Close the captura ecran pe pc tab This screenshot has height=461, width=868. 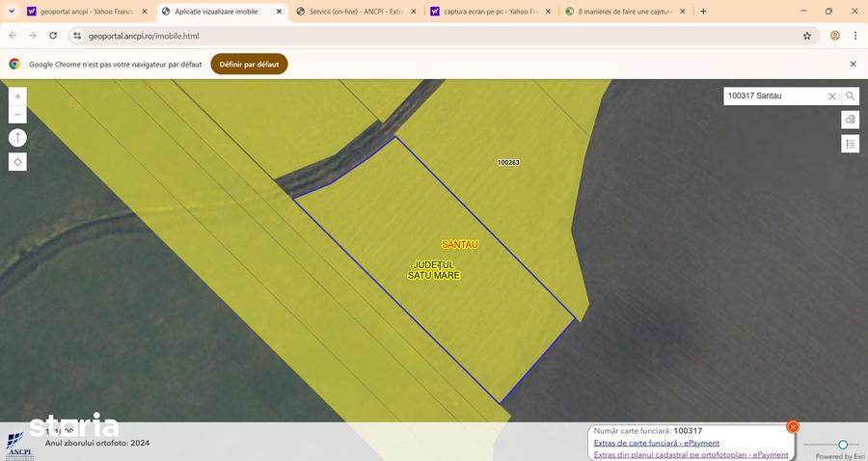pos(548,11)
